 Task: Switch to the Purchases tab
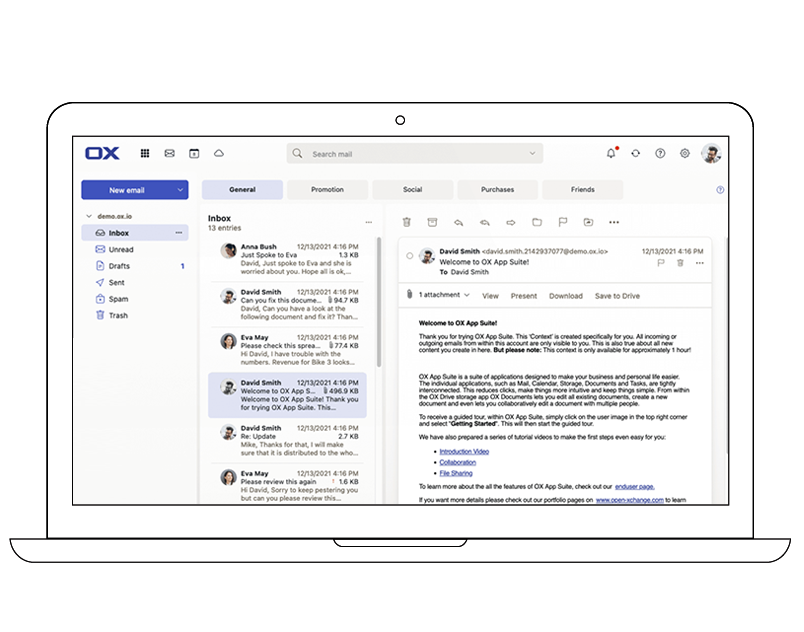[x=497, y=190]
